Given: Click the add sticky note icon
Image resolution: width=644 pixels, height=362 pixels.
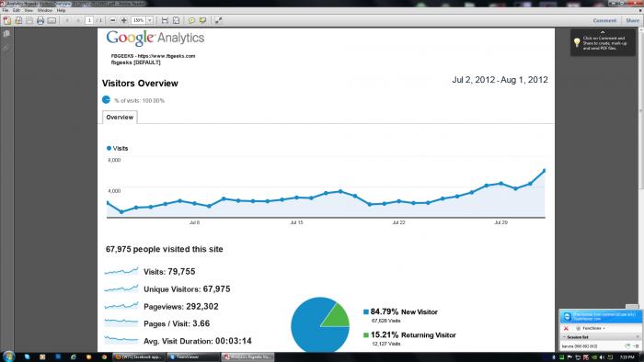Looking at the screenshot, I should coord(191,20).
